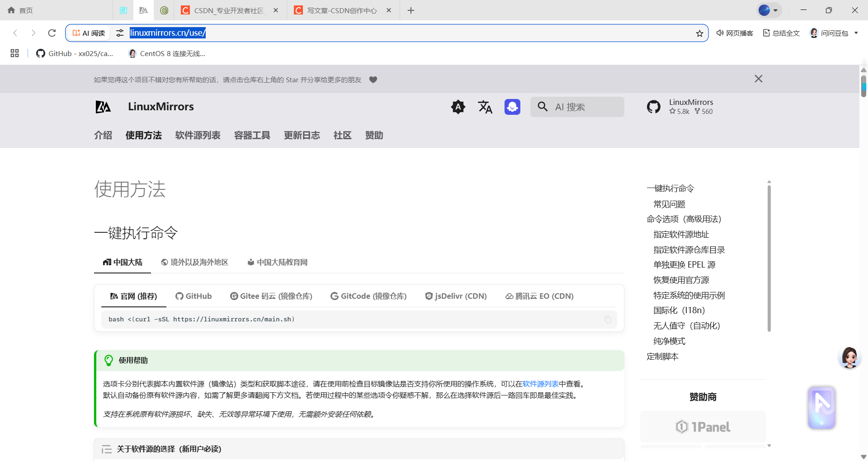Jump to 常见问题 in outline
Image resolution: width=868 pixels, height=461 pixels.
669,204
